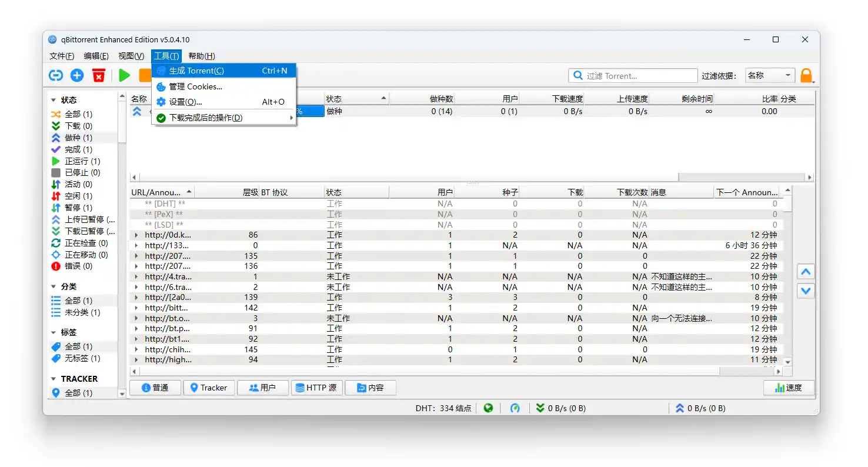The image size is (868, 467).
Task: Click the red delete torrent icon
Action: click(99, 75)
